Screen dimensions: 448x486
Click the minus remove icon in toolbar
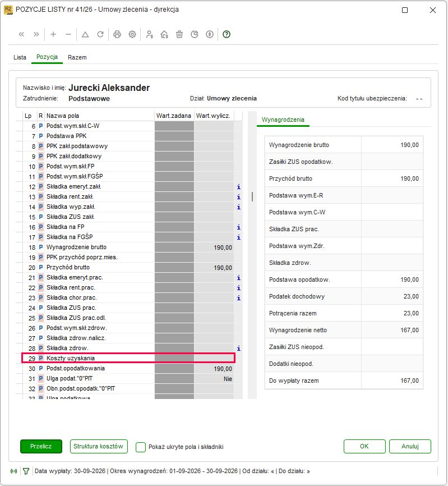click(68, 34)
